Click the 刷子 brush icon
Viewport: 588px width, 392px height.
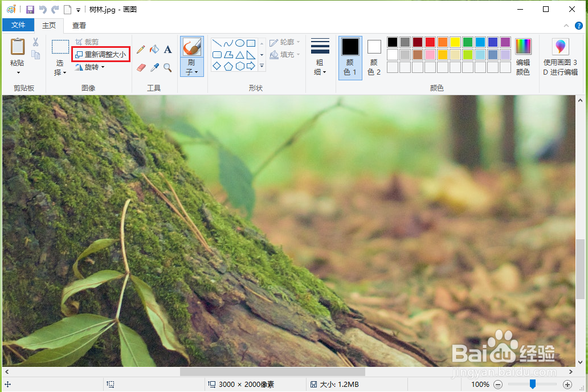(192, 47)
